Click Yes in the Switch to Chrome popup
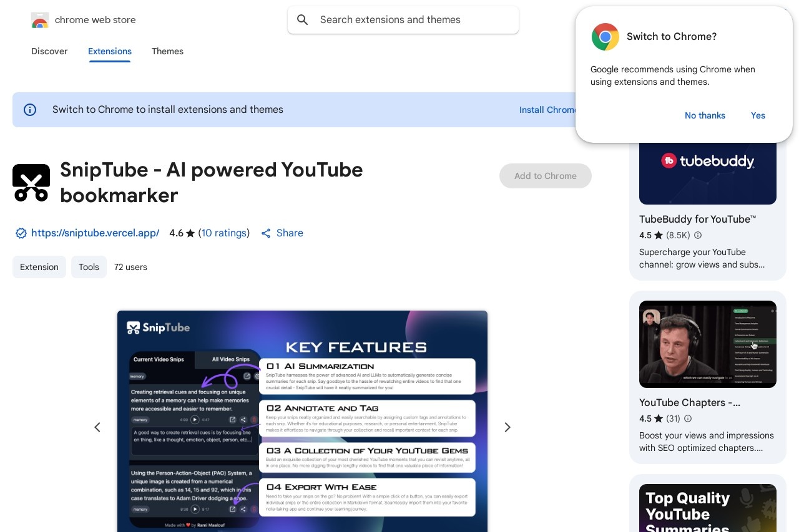Image resolution: width=799 pixels, height=532 pixels. [x=758, y=115]
